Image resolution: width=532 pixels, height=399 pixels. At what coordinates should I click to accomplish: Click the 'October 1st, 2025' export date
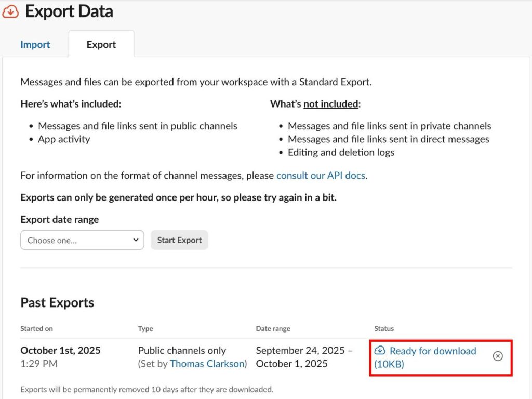pyautogui.click(x=60, y=351)
